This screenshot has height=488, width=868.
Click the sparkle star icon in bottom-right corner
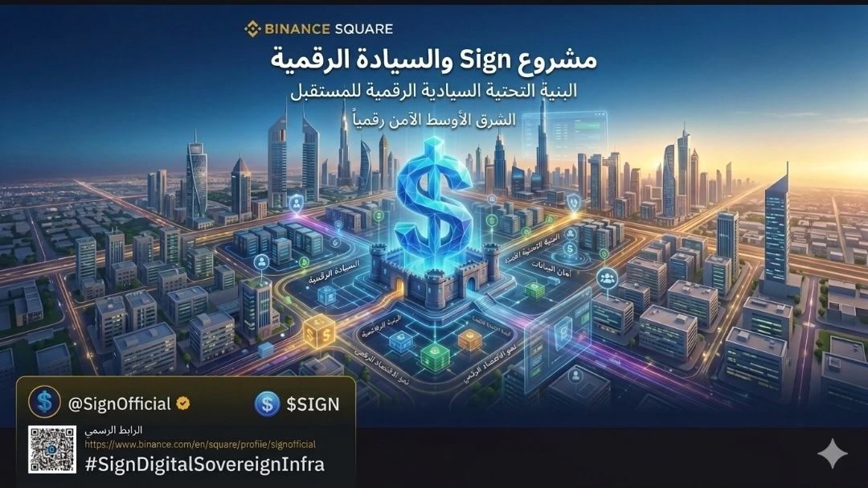coord(833,453)
